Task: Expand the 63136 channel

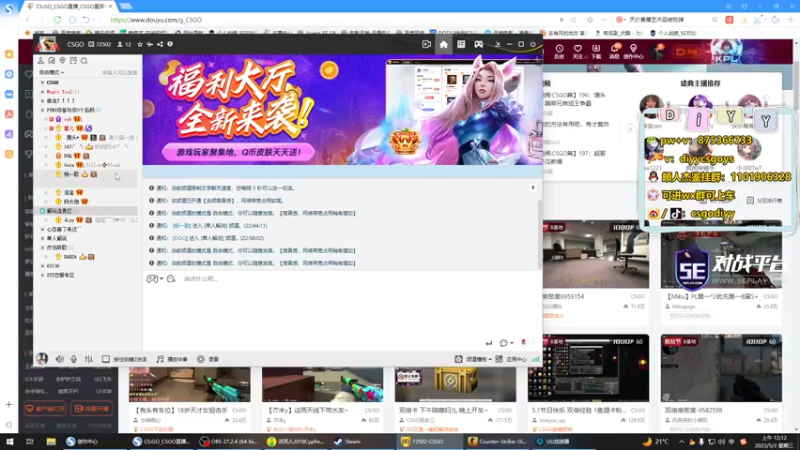Action: 42,266
